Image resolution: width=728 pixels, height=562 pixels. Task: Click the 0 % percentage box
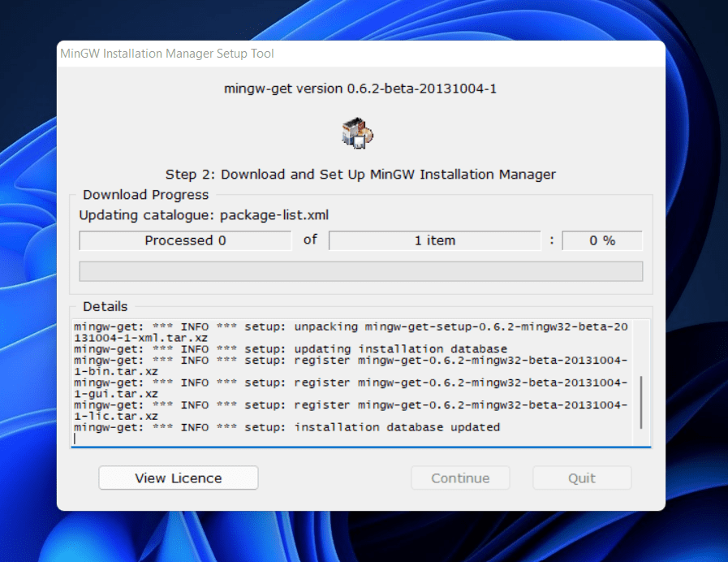click(x=601, y=240)
